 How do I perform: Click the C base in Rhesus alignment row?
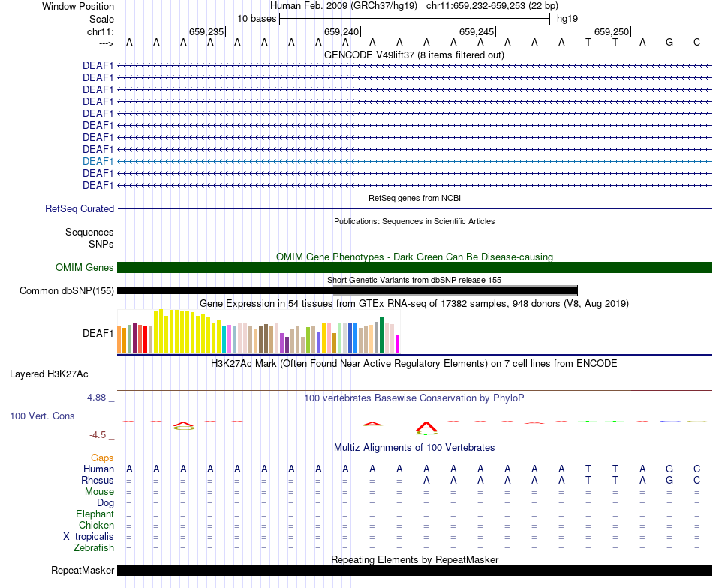(x=696, y=480)
